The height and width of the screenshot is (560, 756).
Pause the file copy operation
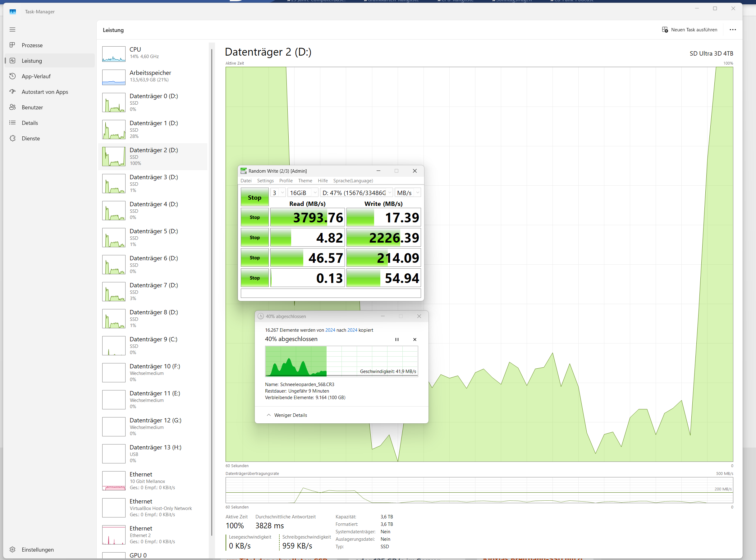(396, 339)
